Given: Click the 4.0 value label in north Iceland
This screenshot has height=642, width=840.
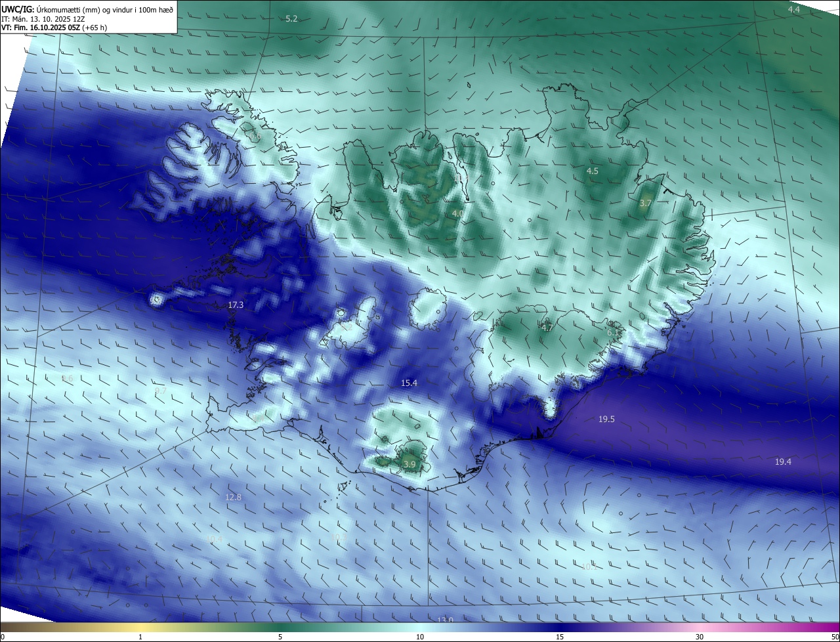Looking at the screenshot, I should coord(457,214).
